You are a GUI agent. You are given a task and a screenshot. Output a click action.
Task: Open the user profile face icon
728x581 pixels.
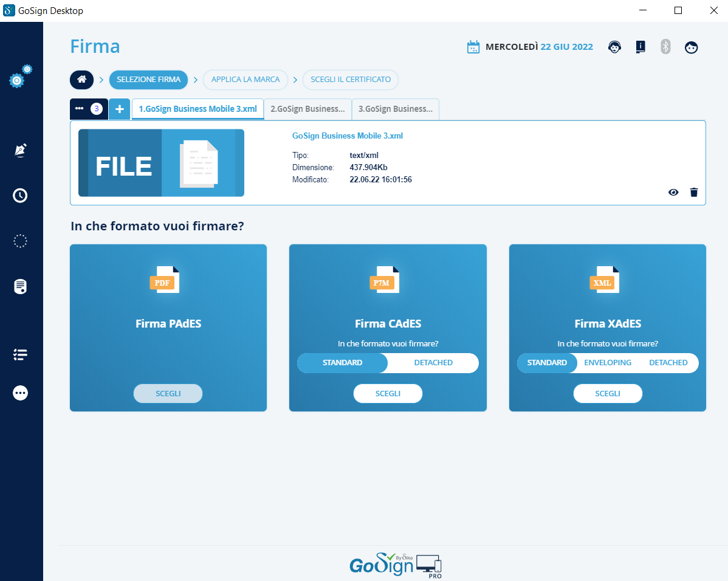691,47
